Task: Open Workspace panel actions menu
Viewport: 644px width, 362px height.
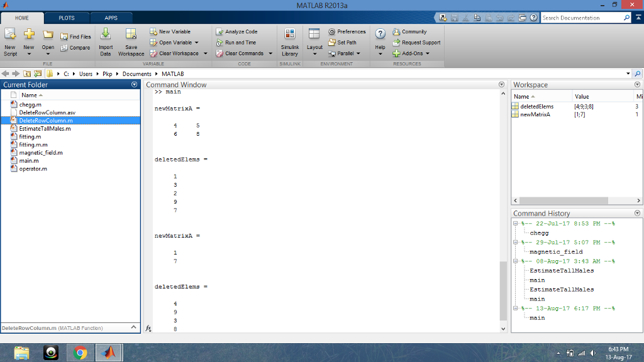Action: pyautogui.click(x=638, y=85)
